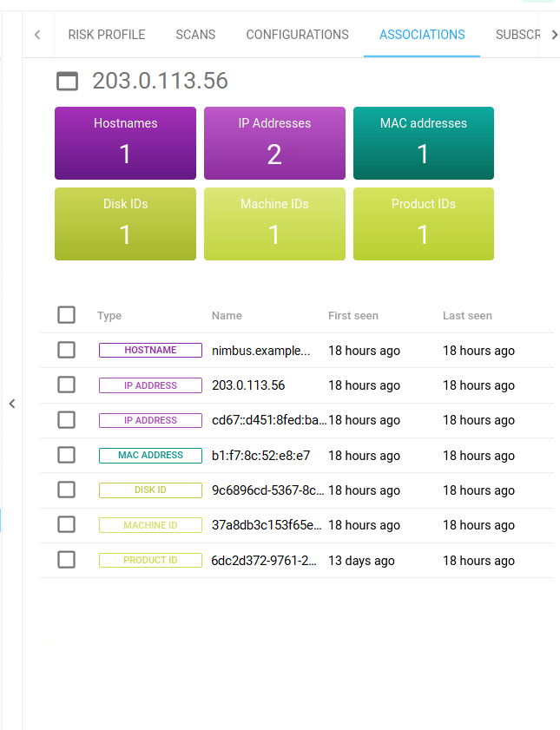
Task: Select the MAC address row checkbox
Action: (x=66, y=455)
